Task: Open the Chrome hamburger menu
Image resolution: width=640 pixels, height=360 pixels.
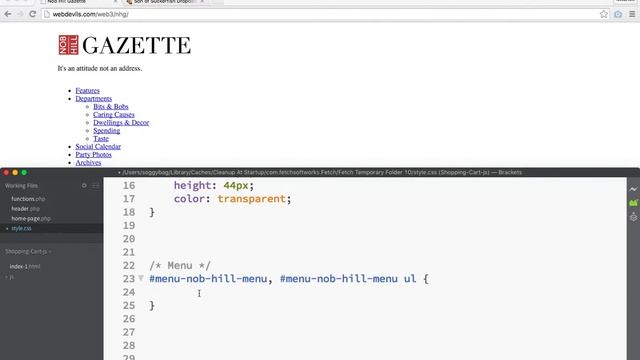Action: pos(632,14)
